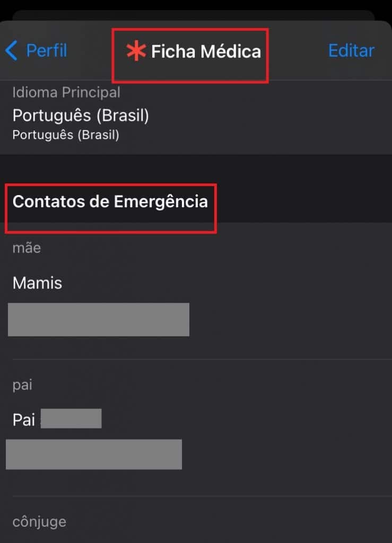Select the large Português (Brasil) language entry
The height and width of the screenshot is (543, 392).
click(x=81, y=115)
